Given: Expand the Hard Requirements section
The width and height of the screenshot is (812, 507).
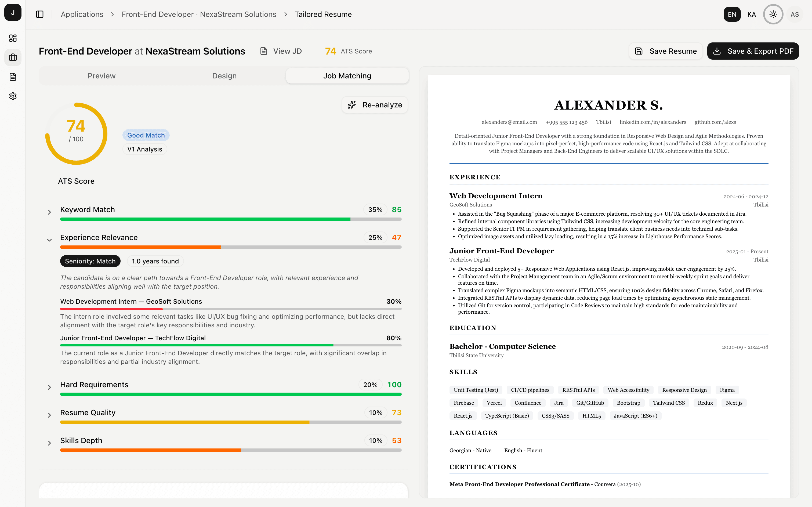Looking at the screenshot, I should [x=50, y=387].
